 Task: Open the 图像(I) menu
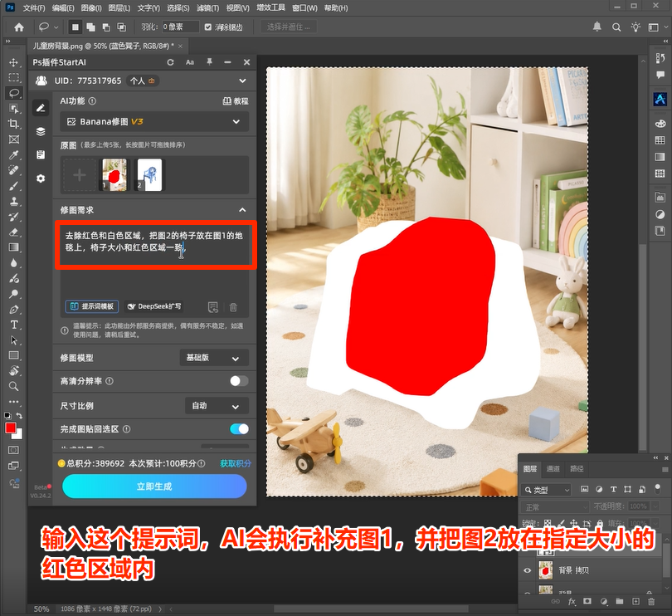[91, 7]
